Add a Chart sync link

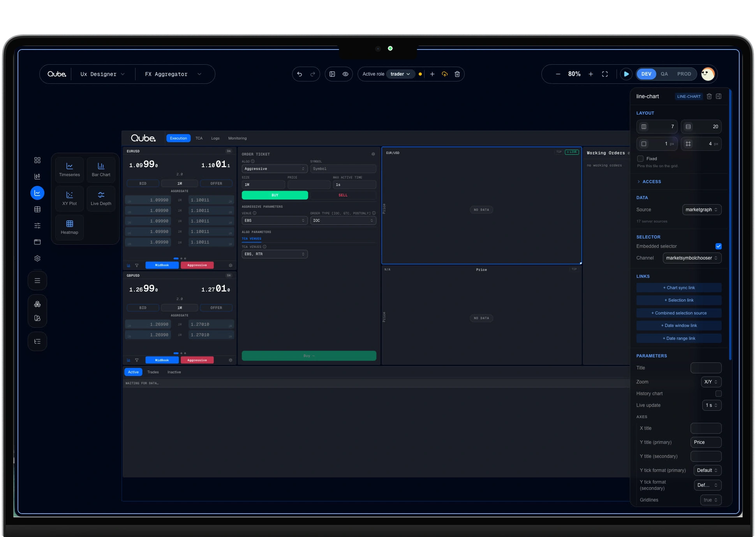pos(679,288)
